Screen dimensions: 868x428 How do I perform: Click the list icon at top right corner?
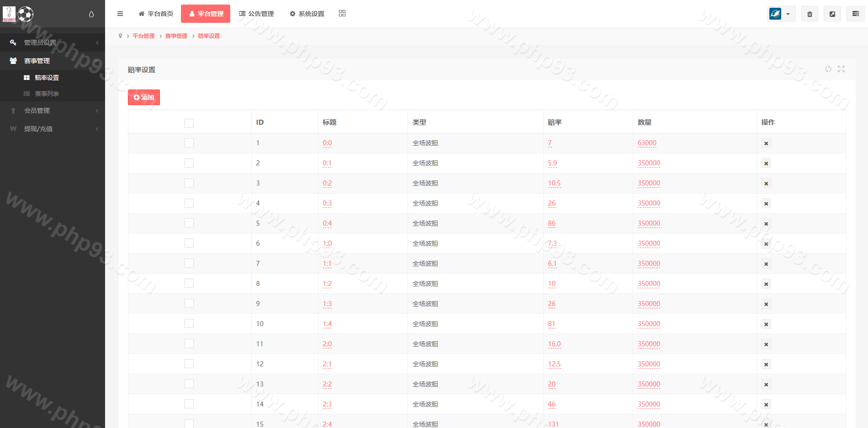pos(855,14)
